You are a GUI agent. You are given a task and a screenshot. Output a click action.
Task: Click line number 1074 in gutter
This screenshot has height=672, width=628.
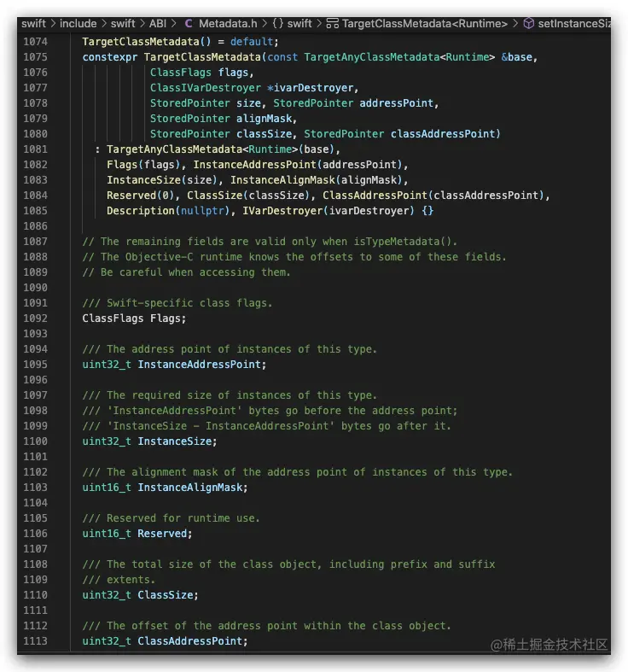pyautogui.click(x=36, y=42)
